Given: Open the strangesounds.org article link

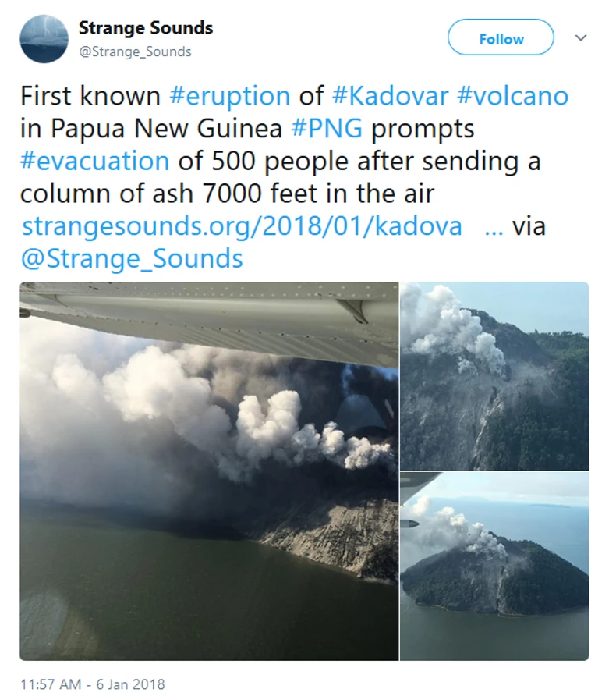Looking at the screenshot, I should tap(243, 226).
